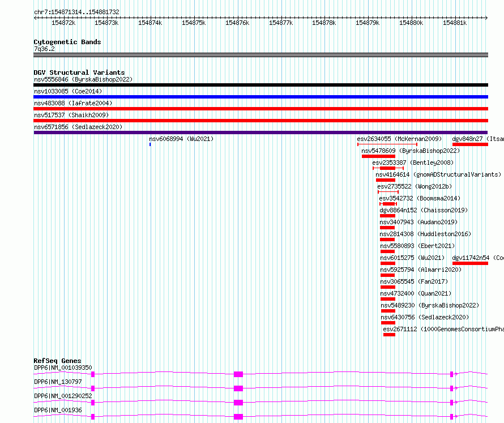Open nsv5478609 (ByrskaBishop2022) label

pos(411,151)
